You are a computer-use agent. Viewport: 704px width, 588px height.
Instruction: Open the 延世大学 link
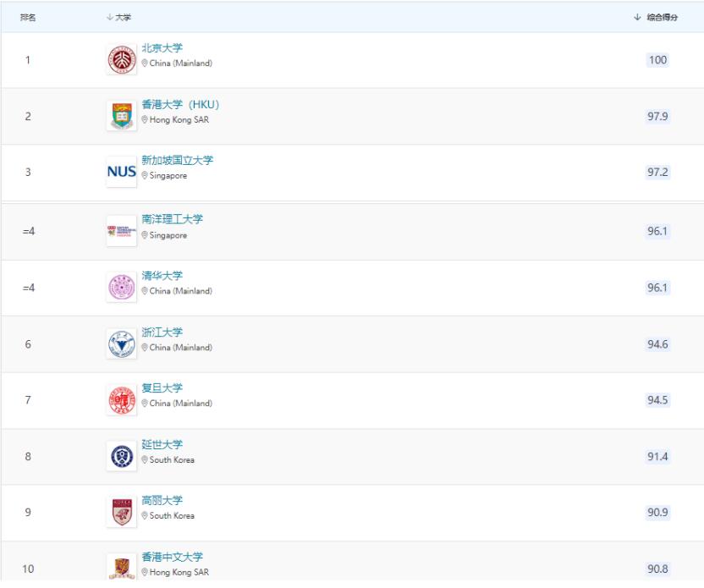click(162, 444)
